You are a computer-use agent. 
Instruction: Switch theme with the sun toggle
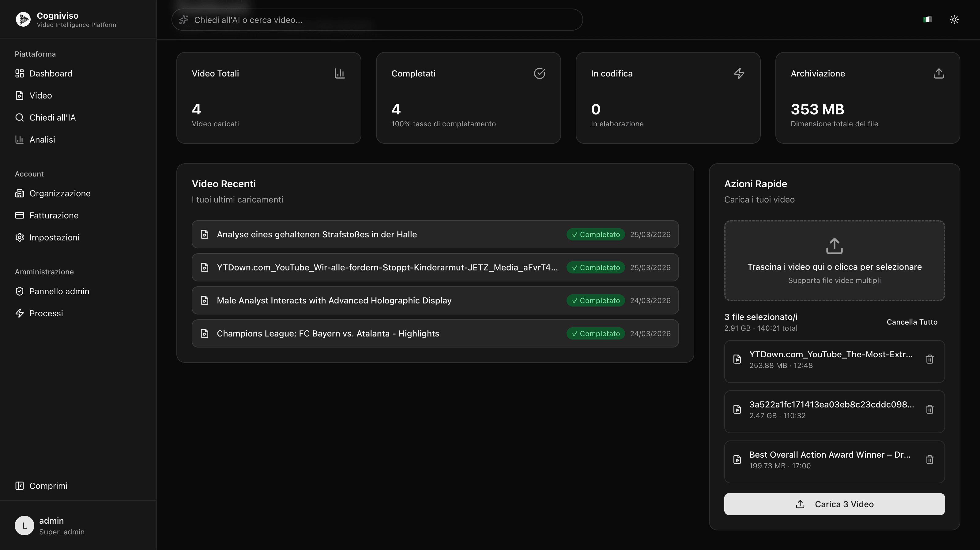coord(954,19)
